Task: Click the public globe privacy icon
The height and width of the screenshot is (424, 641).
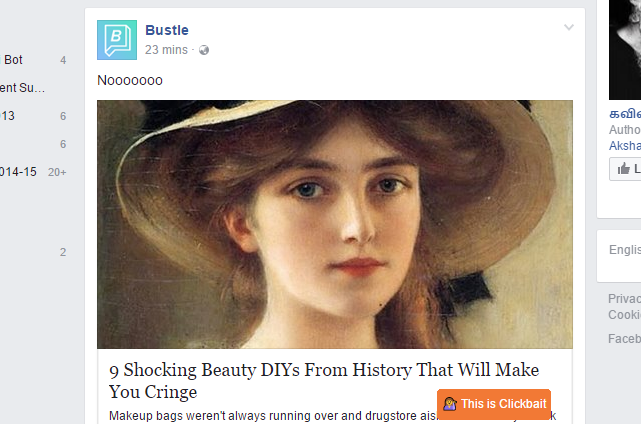Action: pos(204,50)
